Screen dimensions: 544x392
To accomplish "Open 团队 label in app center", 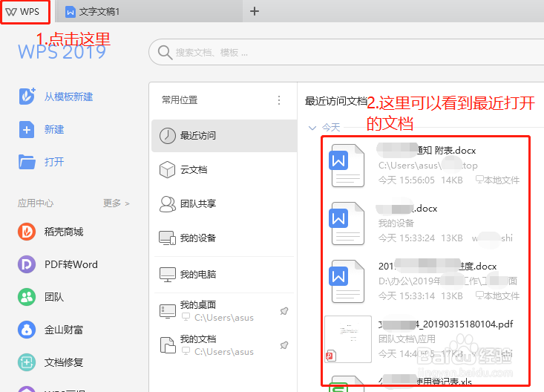I will (x=54, y=297).
